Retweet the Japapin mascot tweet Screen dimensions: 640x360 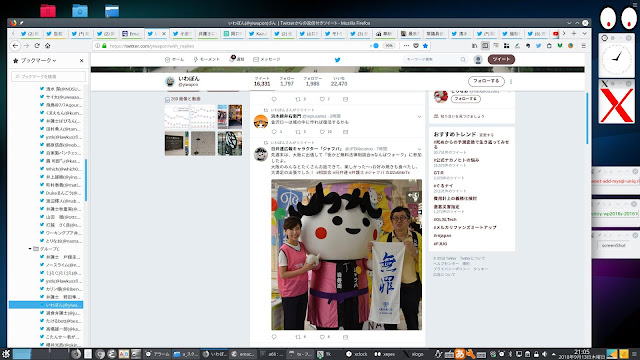click(x=298, y=337)
